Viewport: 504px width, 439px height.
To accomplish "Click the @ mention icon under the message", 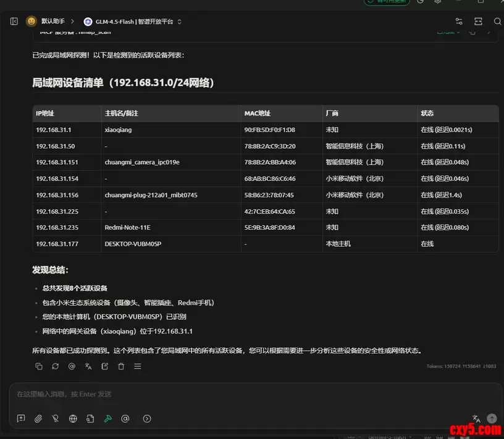I will [x=72, y=366].
